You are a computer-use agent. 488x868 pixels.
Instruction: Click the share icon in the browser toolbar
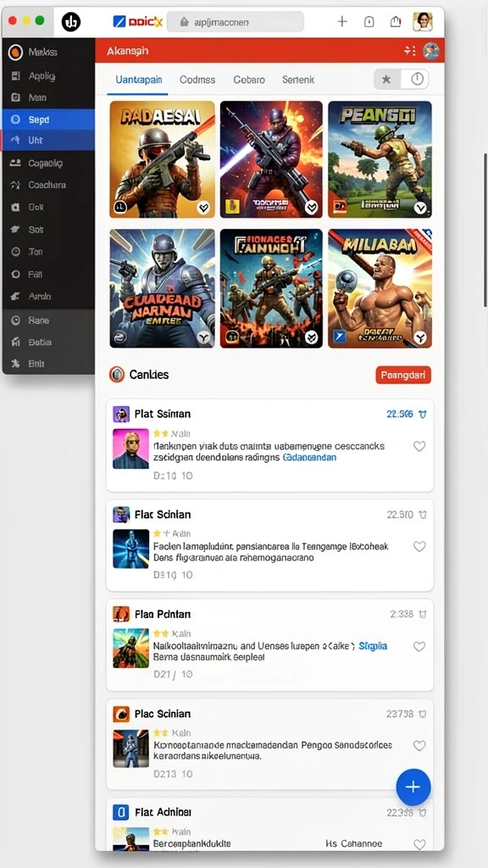[395, 21]
